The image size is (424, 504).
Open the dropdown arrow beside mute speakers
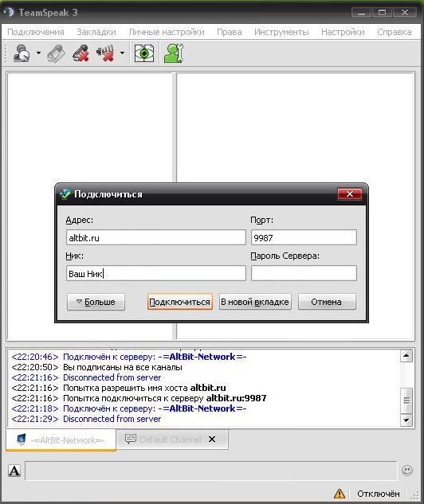click(122, 53)
